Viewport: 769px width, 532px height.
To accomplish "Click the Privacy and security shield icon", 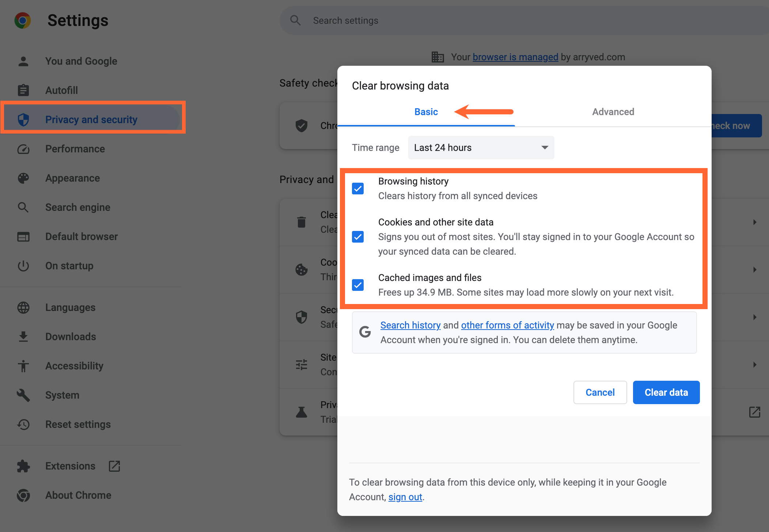I will coord(23,119).
